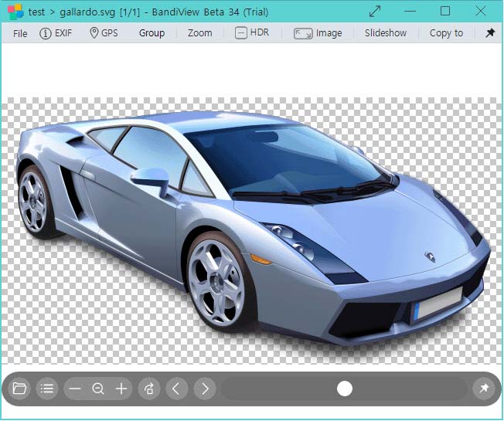This screenshot has width=504, height=421.
Task: Maximize the BandiView window
Action: click(x=444, y=12)
